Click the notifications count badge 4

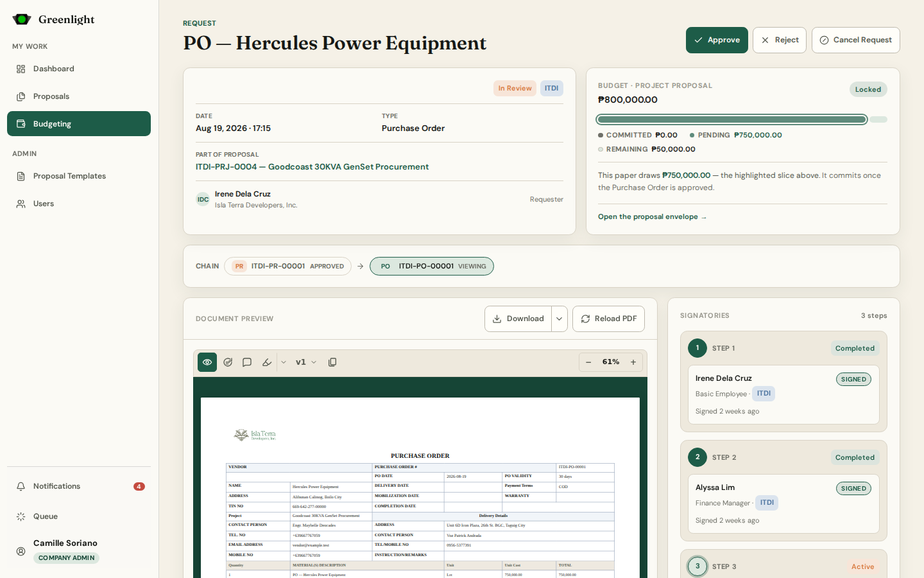(139, 486)
